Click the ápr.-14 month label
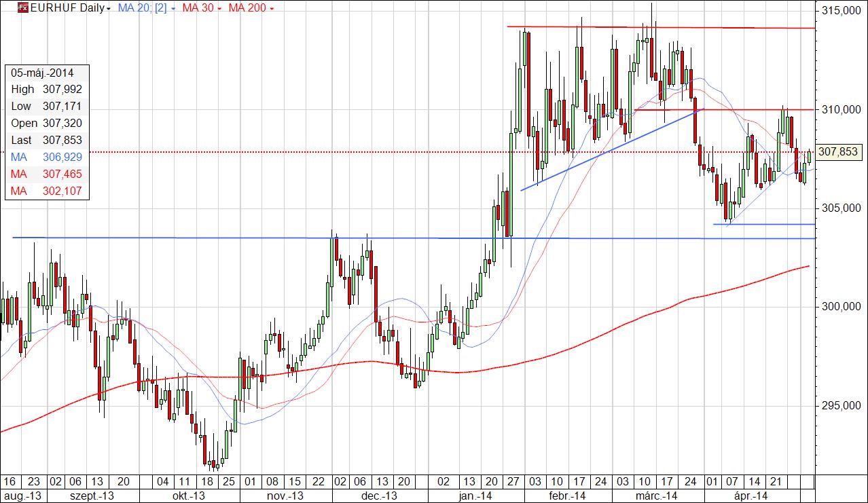The image size is (868, 503). [x=751, y=496]
